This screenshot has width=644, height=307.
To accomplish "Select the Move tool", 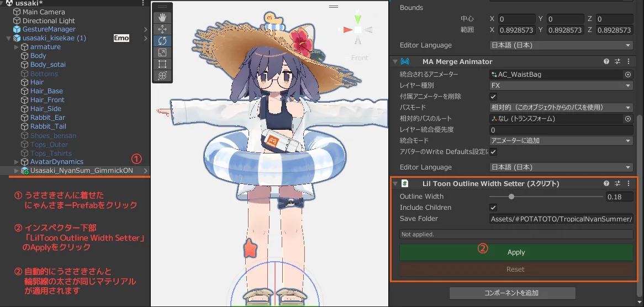I will 162,29.
